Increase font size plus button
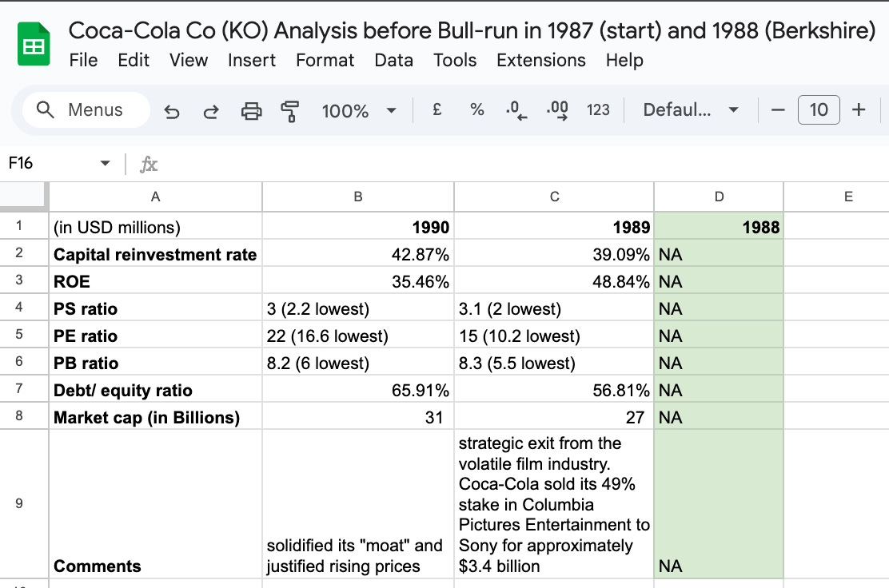 (859, 109)
